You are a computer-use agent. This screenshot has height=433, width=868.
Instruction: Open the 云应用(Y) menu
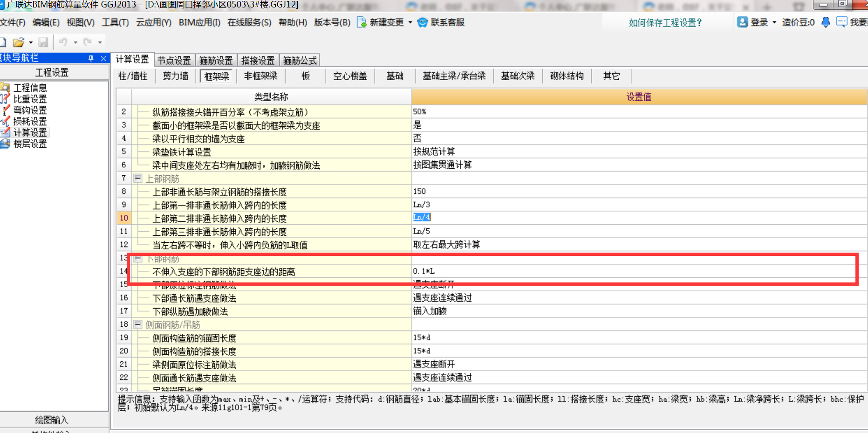click(x=154, y=22)
